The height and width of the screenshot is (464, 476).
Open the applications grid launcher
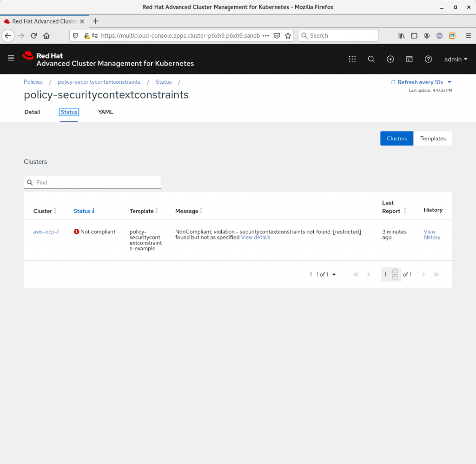tap(352, 59)
